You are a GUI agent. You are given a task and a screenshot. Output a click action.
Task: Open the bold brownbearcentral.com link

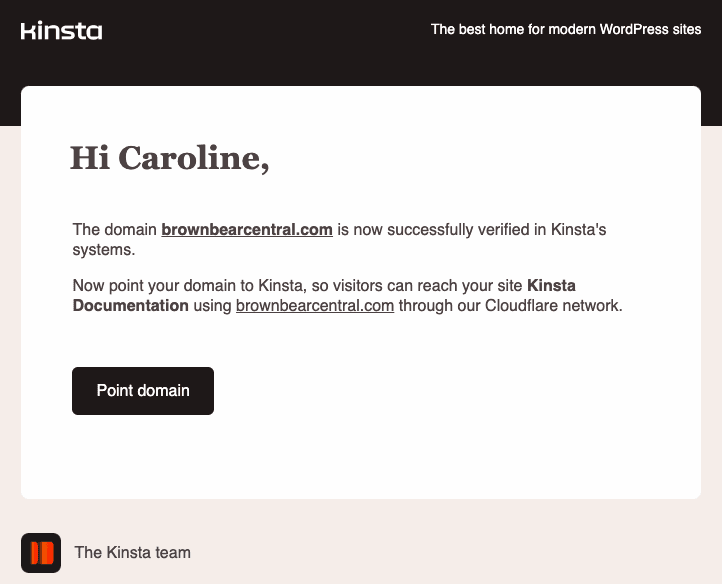[x=247, y=230]
